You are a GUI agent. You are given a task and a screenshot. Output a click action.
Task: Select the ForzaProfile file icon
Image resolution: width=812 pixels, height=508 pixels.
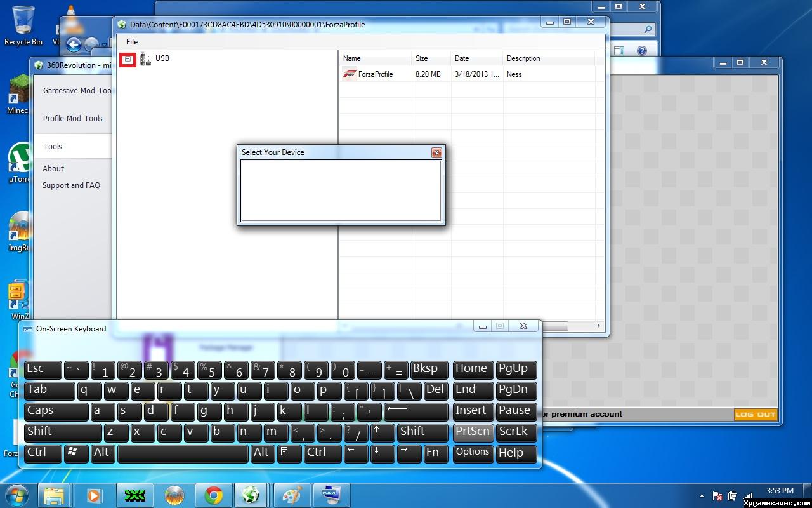[x=350, y=74]
